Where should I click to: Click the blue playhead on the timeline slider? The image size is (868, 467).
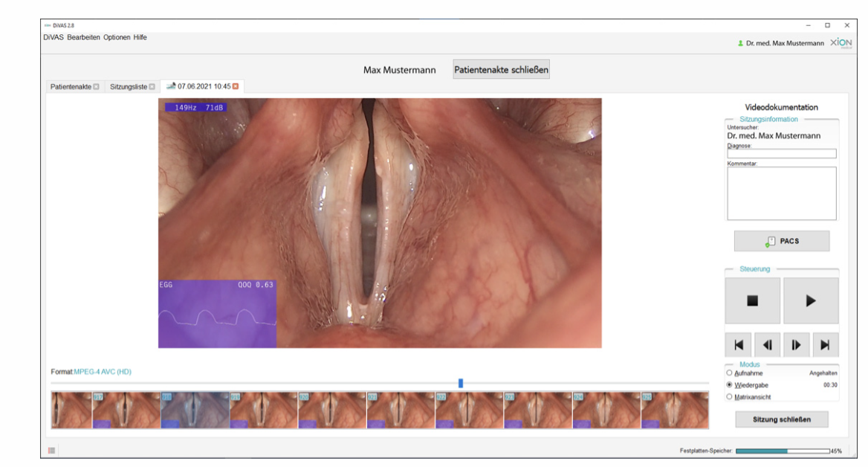coord(461,384)
